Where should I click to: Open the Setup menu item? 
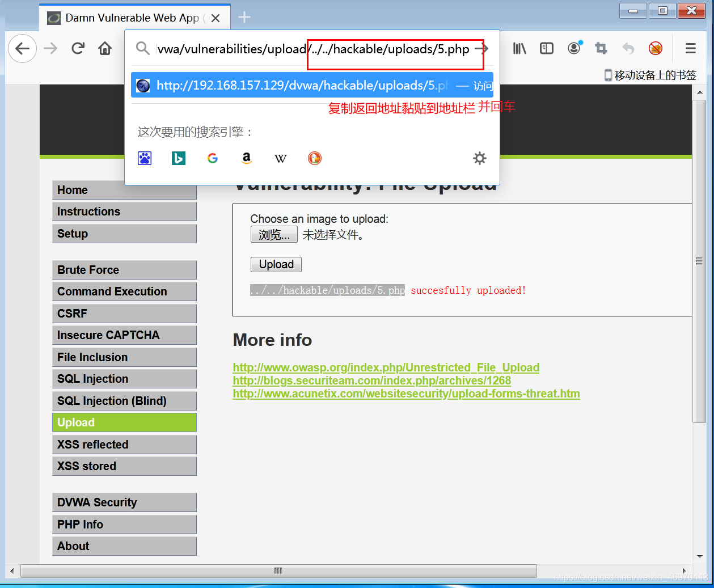pos(124,234)
